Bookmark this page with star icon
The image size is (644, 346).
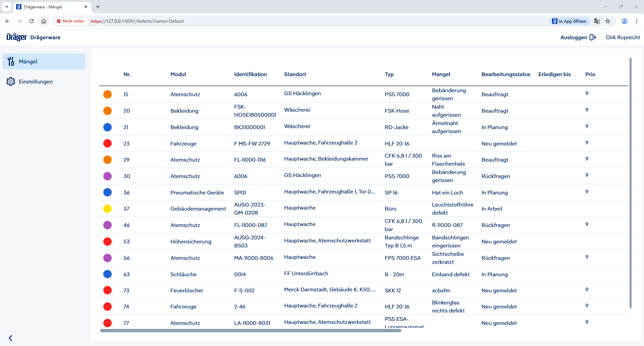(608, 21)
